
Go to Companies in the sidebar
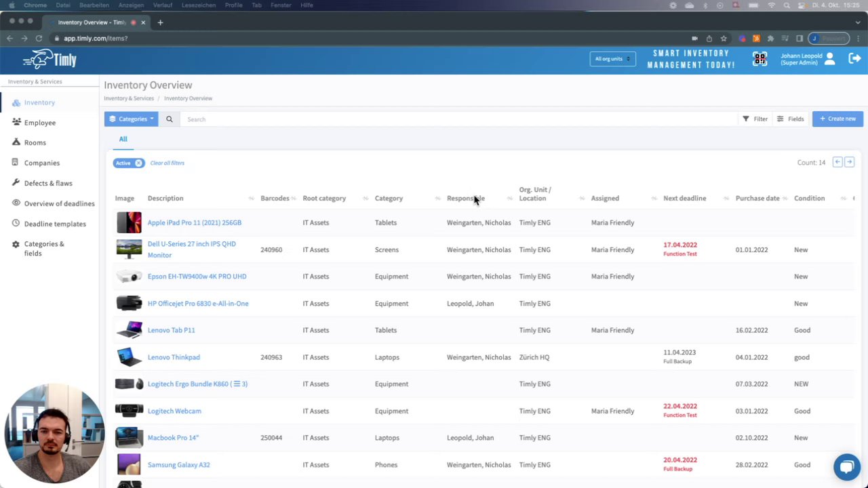[42, 163]
